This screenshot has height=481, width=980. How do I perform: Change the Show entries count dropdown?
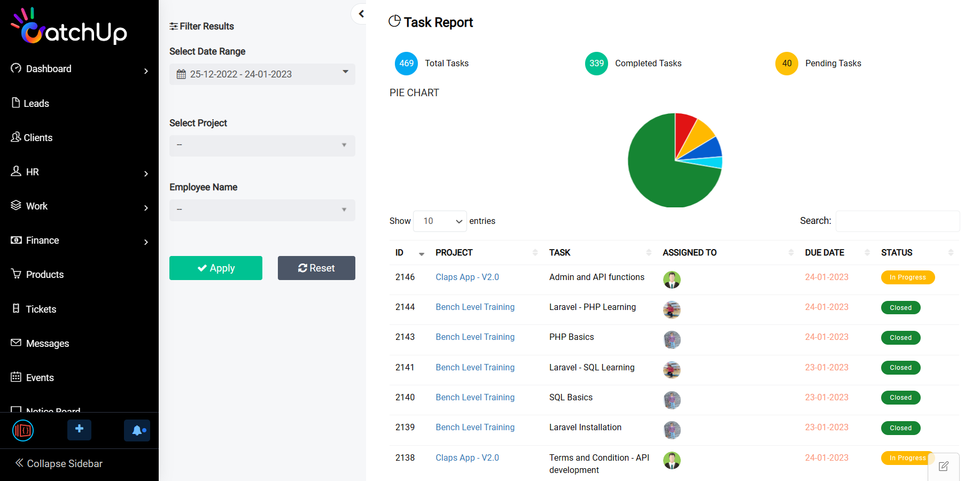pos(440,221)
